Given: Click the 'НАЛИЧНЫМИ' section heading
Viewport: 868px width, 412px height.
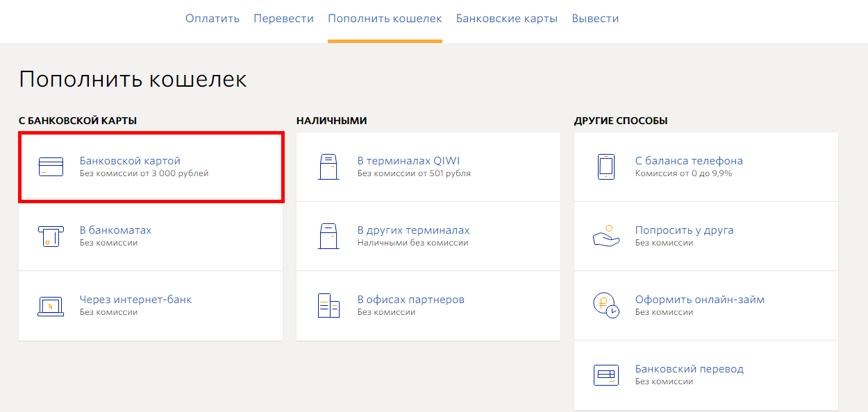Looking at the screenshot, I should click(331, 121).
